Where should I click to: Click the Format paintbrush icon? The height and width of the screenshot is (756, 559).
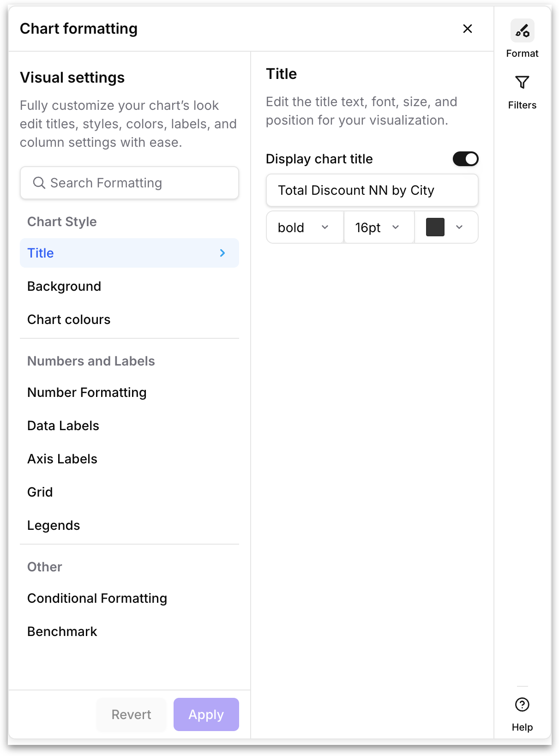pos(522,31)
